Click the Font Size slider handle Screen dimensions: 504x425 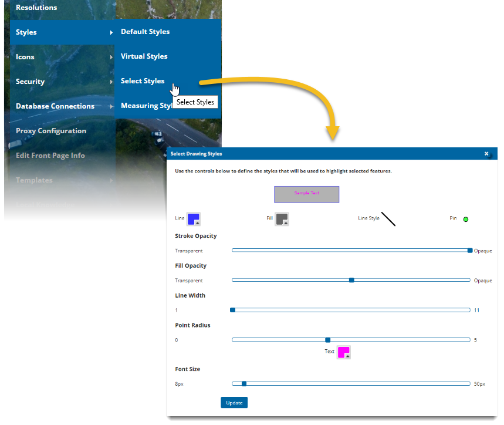click(244, 384)
